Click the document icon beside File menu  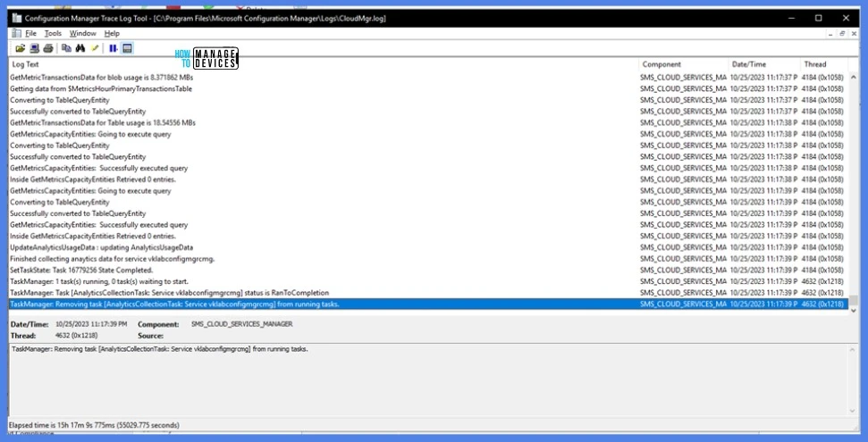click(x=17, y=33)
